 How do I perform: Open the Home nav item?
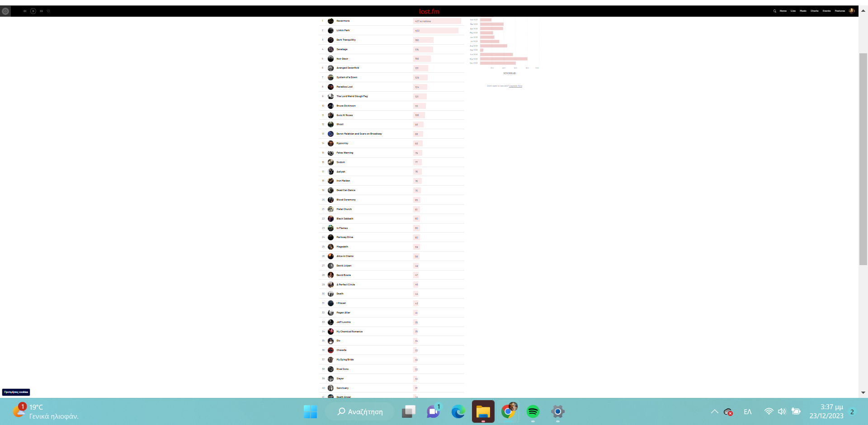(783, 11)
